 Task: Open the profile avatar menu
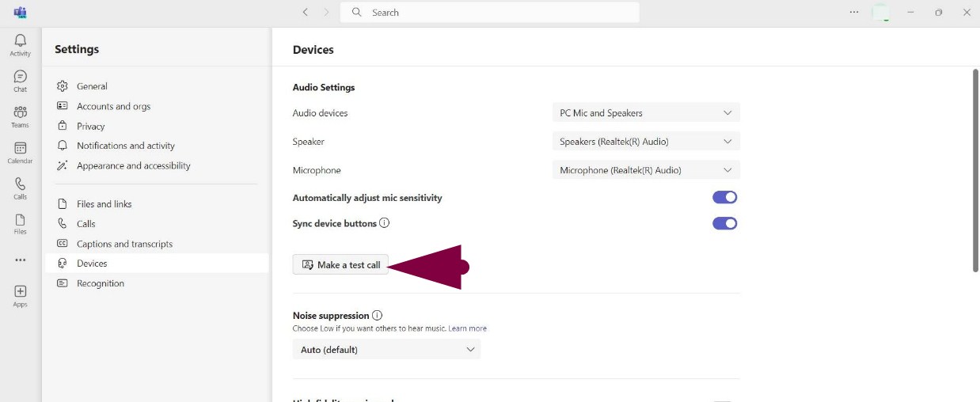pyautogui.click(x=880, y=13)
